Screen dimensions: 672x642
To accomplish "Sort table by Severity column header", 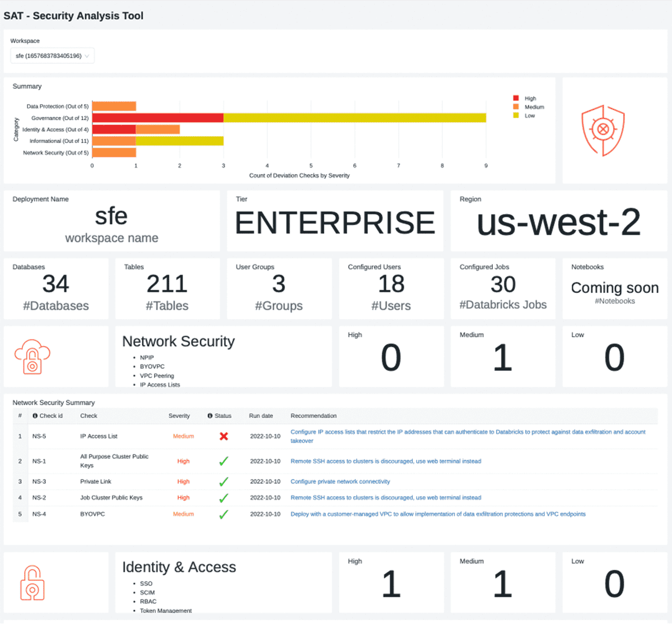I will point(179,416).
